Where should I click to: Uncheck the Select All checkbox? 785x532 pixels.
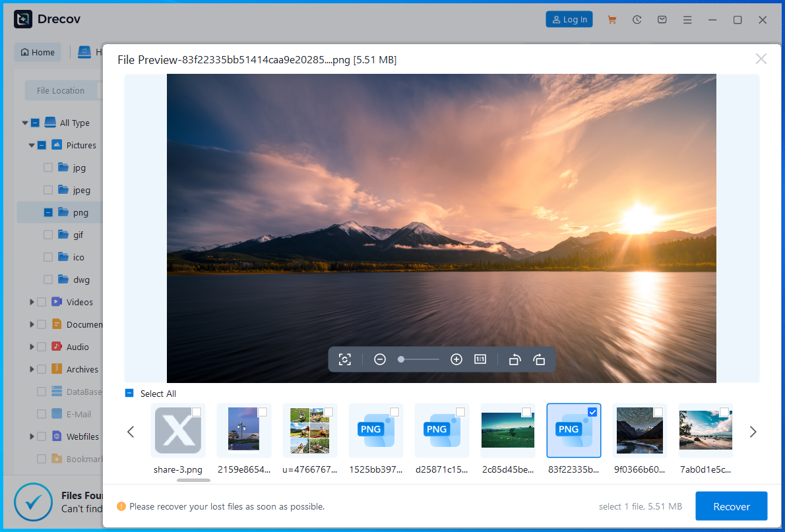(x=129, y=393)
